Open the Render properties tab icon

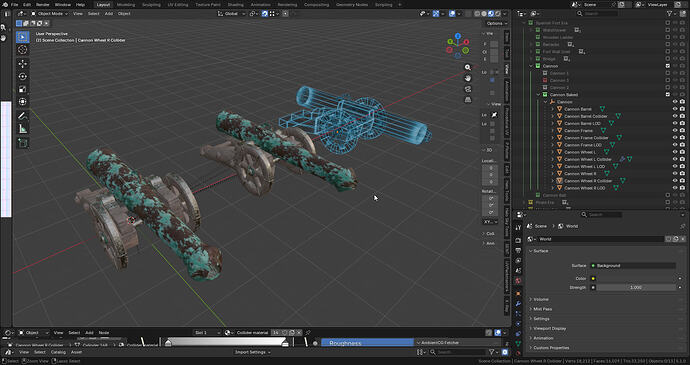click(x=518, y=240)
